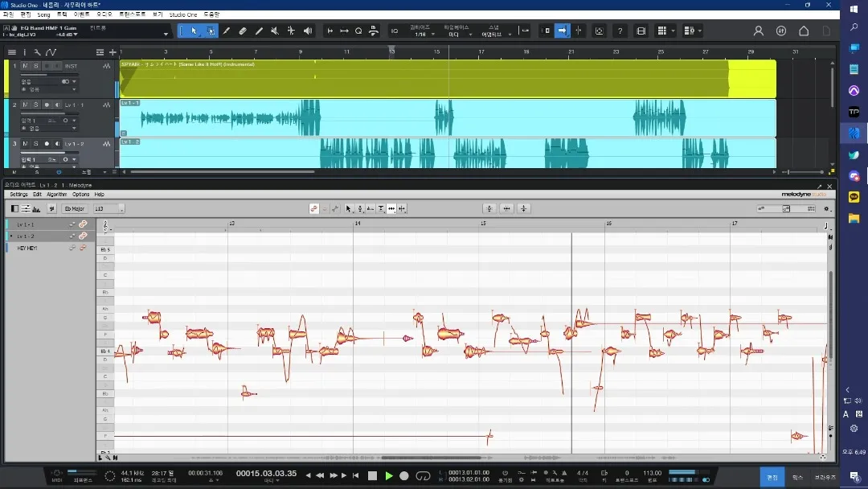Screen dimensions: 868x489
Task: Start playback with the green play button
Action: click(x=389, y=475)
